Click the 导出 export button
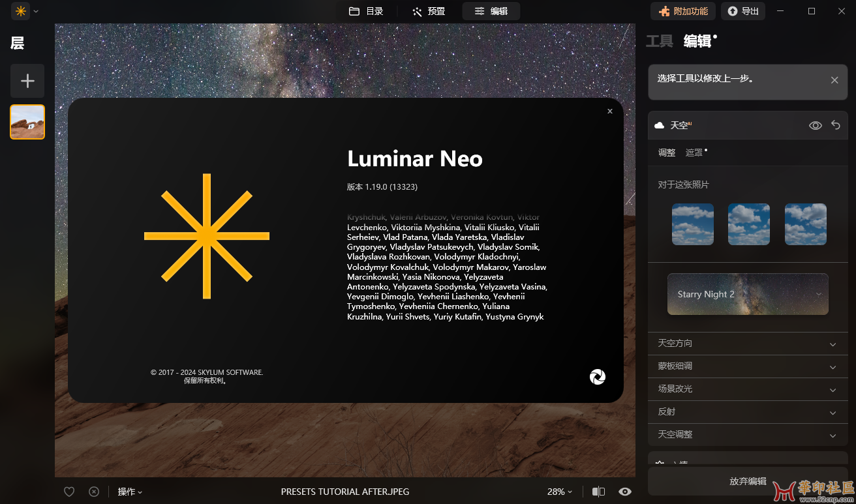 [743, 11]
